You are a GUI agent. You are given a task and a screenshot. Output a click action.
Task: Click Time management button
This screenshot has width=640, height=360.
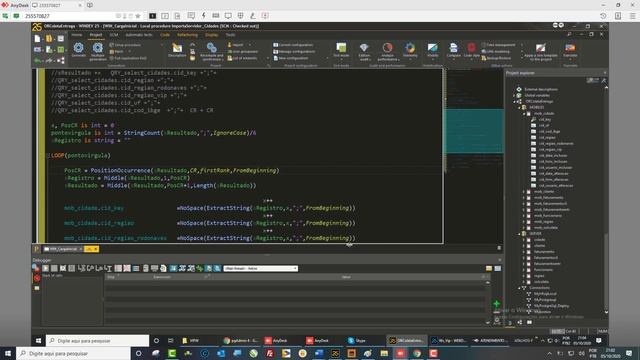(498, 45)
